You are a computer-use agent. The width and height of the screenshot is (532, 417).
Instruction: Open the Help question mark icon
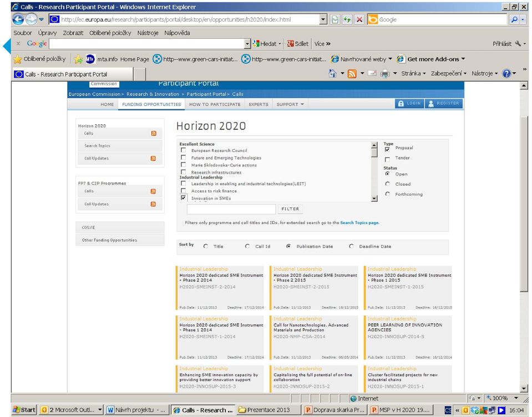506,73
